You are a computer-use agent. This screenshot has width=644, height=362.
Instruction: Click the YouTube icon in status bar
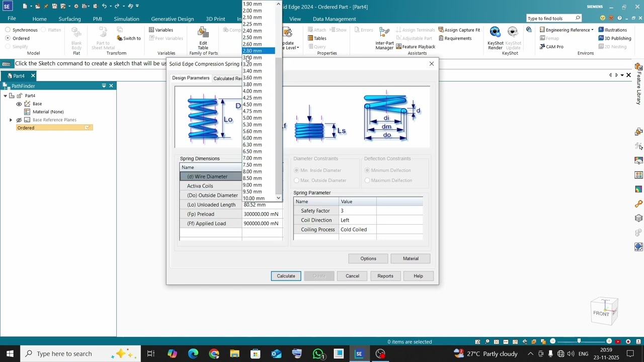(618, 342)
